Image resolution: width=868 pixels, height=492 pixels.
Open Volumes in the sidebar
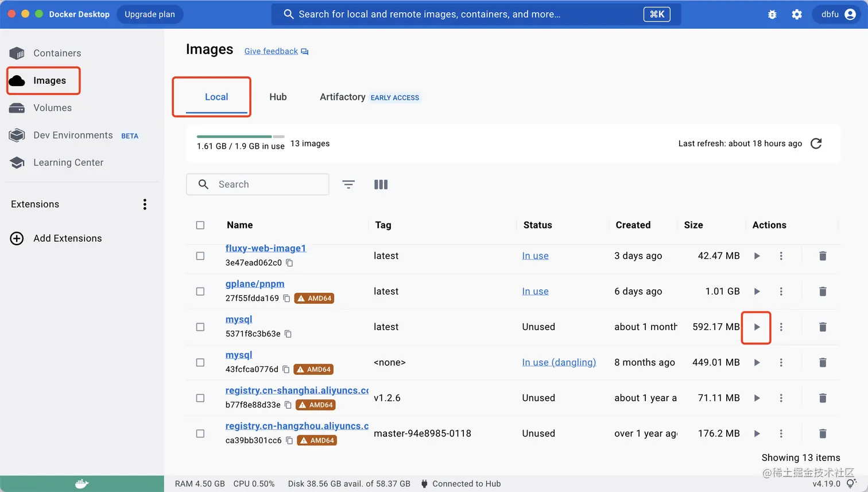click(52, 108)
